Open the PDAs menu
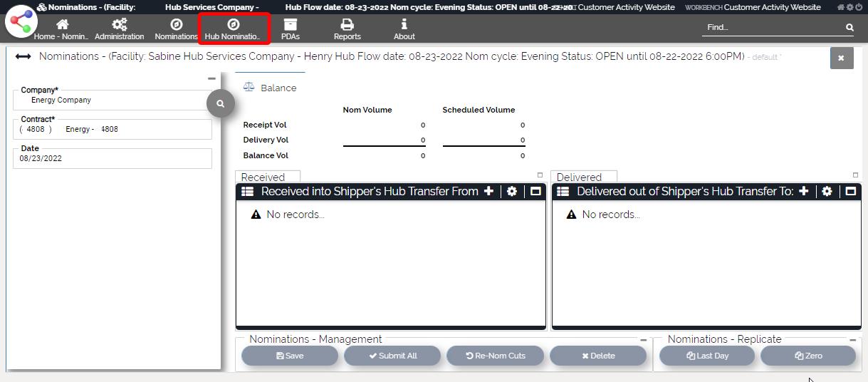The width and height of the screenshot is (868, 382). tap(291, 29)
